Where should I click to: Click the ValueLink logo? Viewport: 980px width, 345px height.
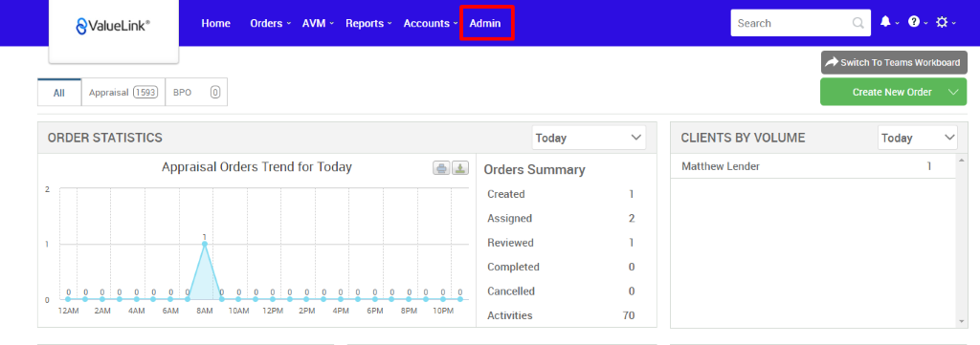coord(113,26)
